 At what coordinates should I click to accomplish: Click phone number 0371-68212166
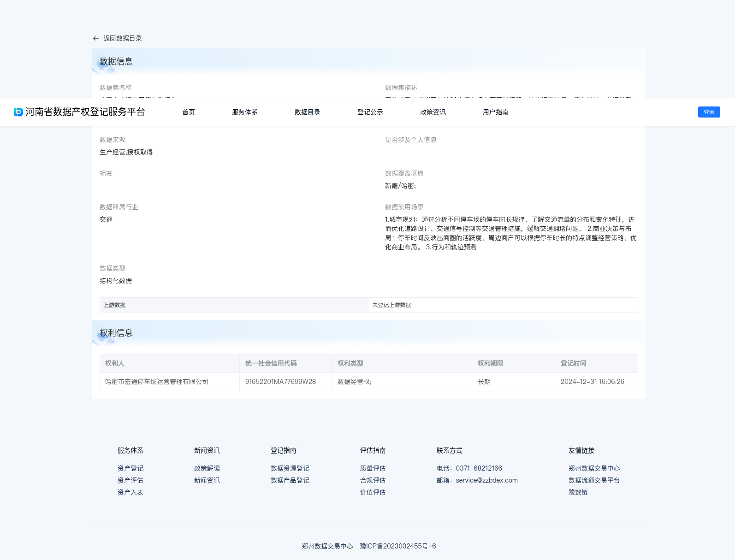tap(479, 468)
